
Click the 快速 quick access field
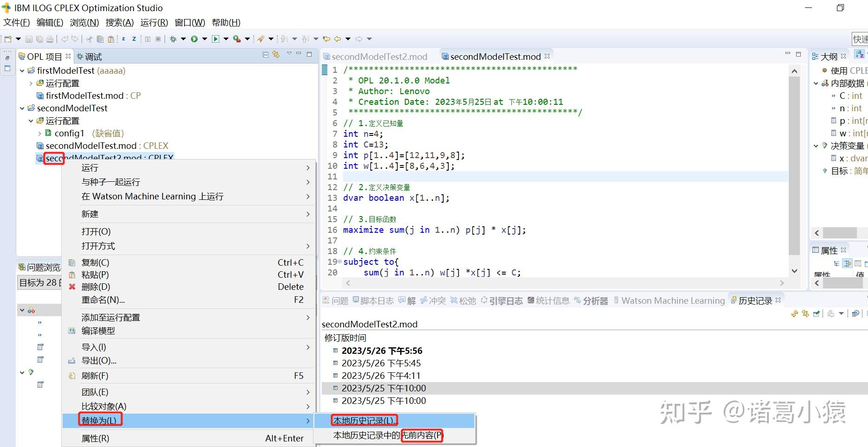(860, 39)
